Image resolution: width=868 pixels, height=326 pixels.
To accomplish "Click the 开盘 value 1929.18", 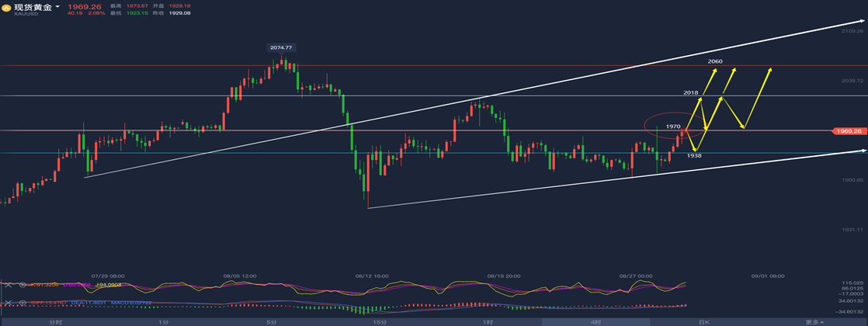I will pyautogui.click(x=180, y=6).
